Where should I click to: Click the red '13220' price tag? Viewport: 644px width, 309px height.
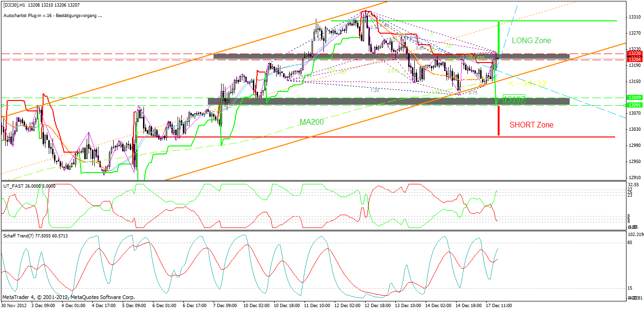(634, 54)
